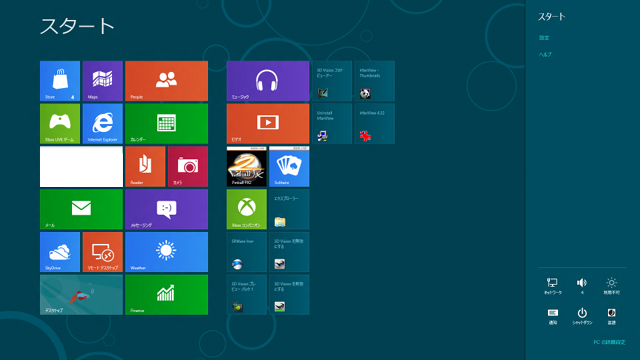640x360 pixels.
Task: Open the Desktop tile with fish
Action: 81,295
